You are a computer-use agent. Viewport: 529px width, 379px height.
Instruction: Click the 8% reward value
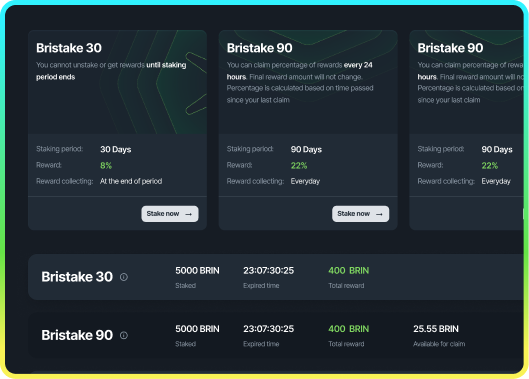pos(106,165)
